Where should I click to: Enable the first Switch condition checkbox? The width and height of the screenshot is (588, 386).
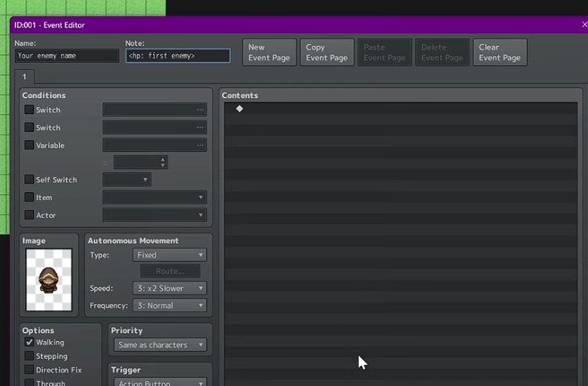(30, 110)
